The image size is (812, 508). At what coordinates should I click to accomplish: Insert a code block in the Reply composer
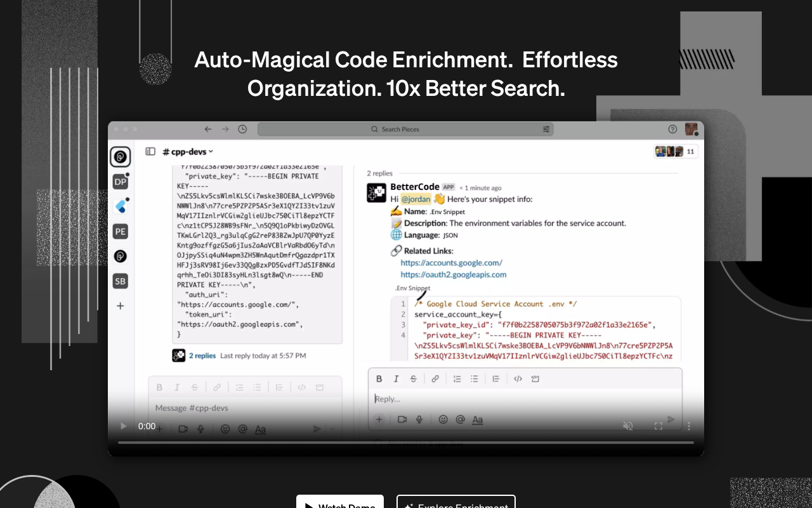tap(535, 378)
